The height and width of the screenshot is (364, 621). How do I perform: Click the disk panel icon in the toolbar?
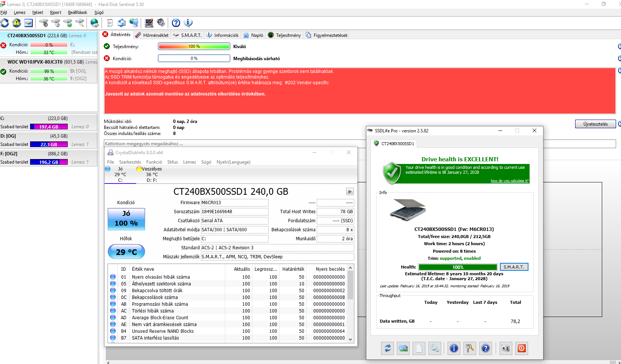click(x=29, y=23)
